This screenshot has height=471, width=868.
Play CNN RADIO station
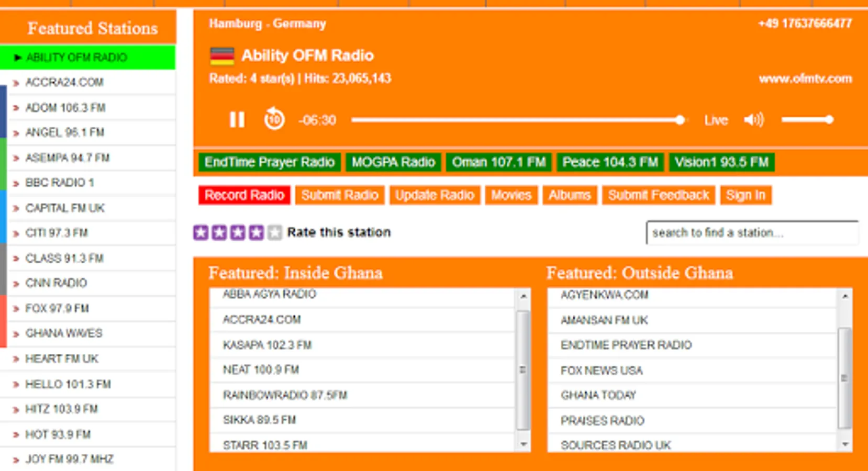click(88, 283)
